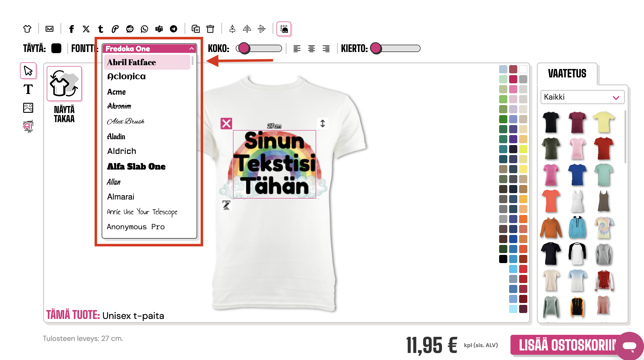Align text to the right
The image size is (644, 360).
[326, 49]
